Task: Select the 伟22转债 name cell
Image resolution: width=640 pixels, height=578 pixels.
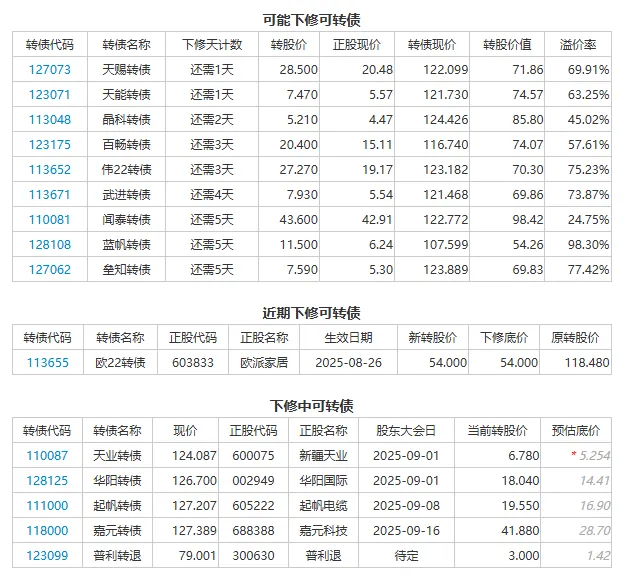Action: pos(127,169)
